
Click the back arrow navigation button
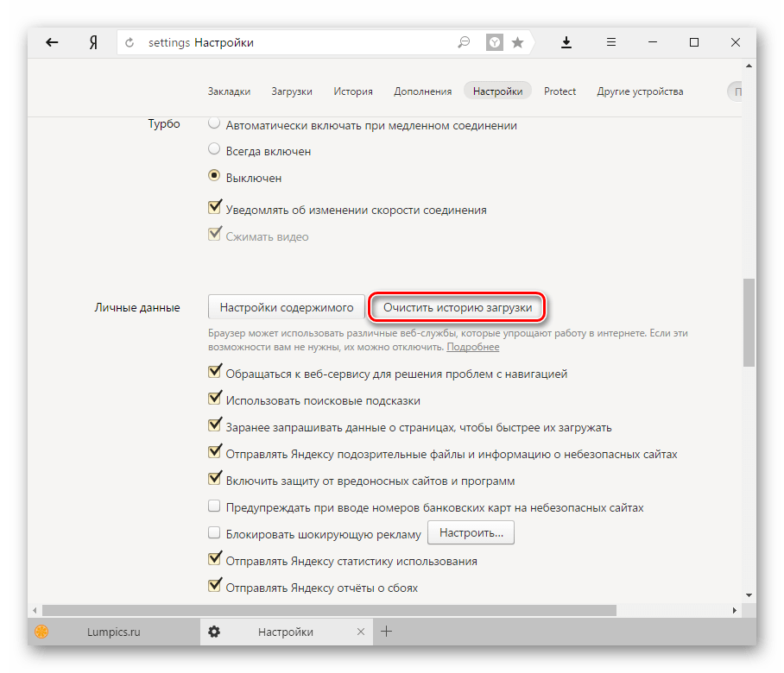52,42
